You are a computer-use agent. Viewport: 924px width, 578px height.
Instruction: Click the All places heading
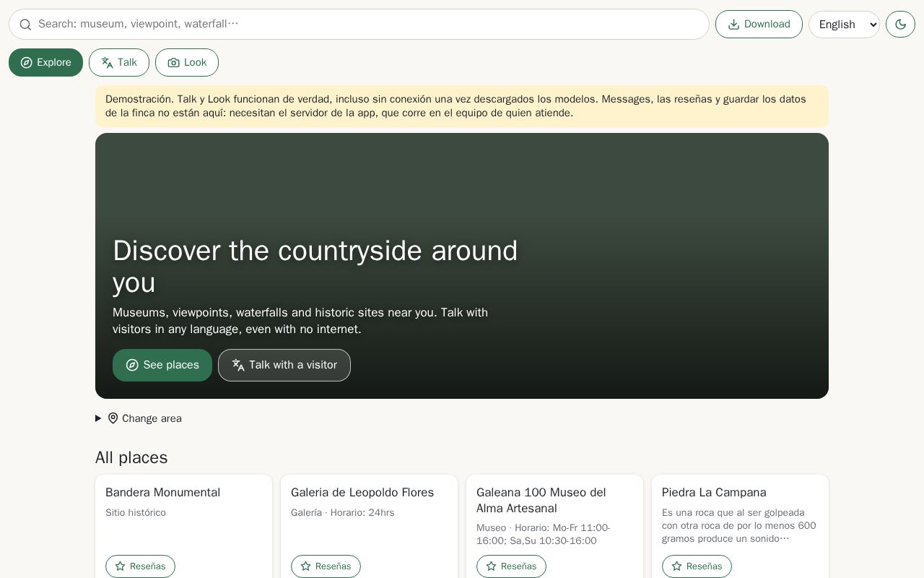click(131, 457)
